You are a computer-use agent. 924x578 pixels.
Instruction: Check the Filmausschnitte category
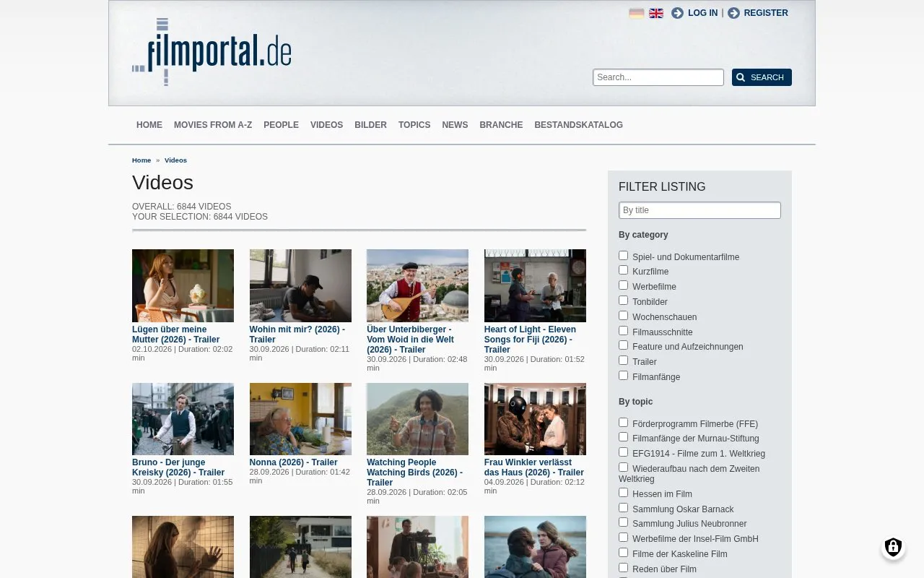click(623, 331)
